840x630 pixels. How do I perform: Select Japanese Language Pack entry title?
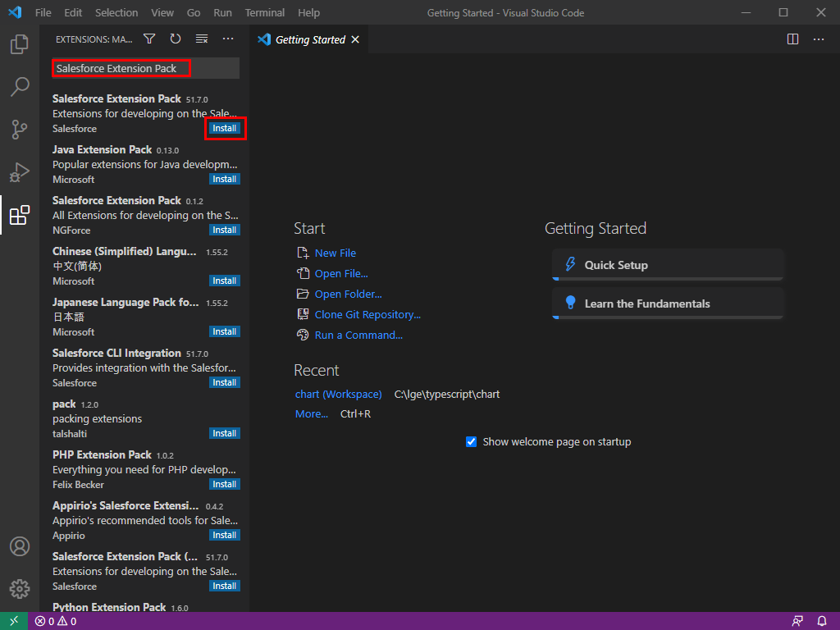pos(126,302)
